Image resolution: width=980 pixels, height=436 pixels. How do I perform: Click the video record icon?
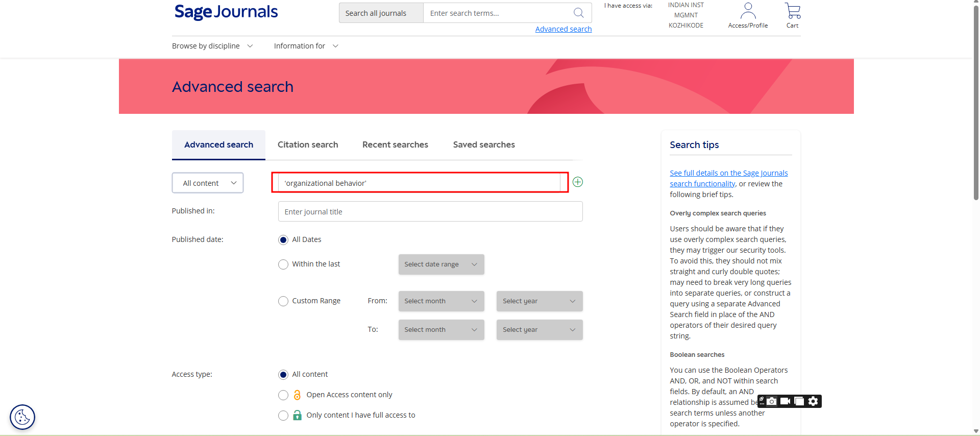coord(786,401)
